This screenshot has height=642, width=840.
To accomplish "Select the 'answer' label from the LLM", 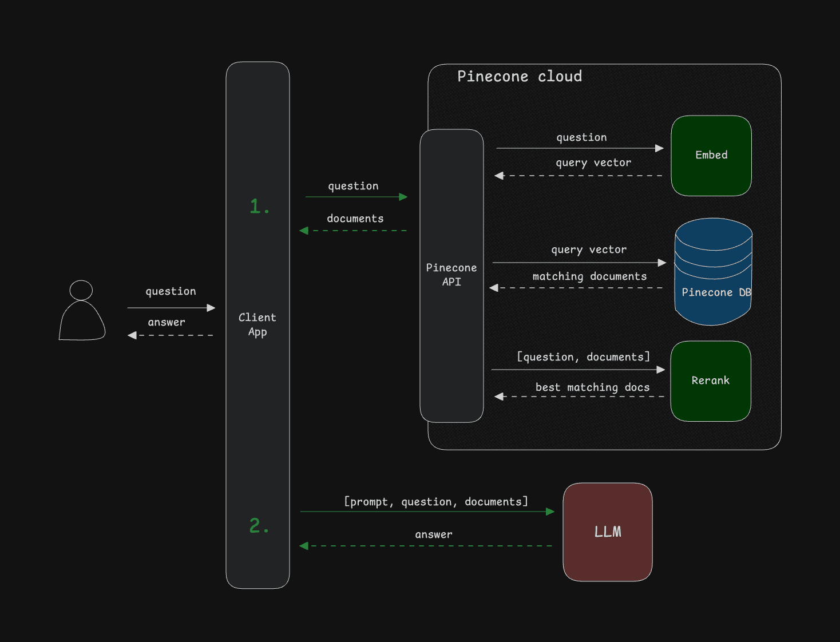I will (x=434, y=534).
